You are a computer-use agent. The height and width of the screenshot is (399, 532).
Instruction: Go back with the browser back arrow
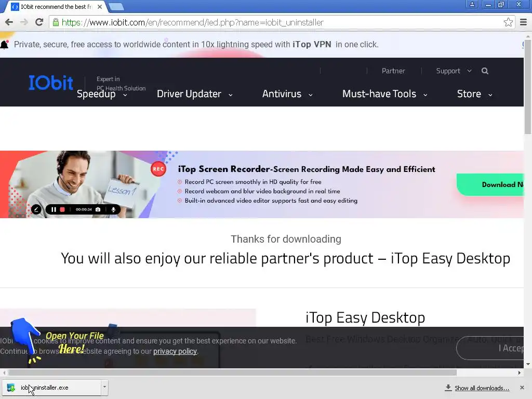point(9,22)
